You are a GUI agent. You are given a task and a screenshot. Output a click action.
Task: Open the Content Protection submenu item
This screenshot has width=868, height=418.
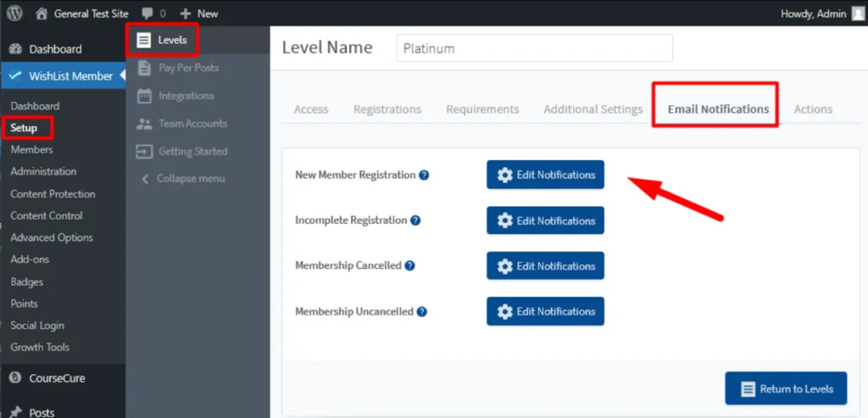click(x=53, y=194)
